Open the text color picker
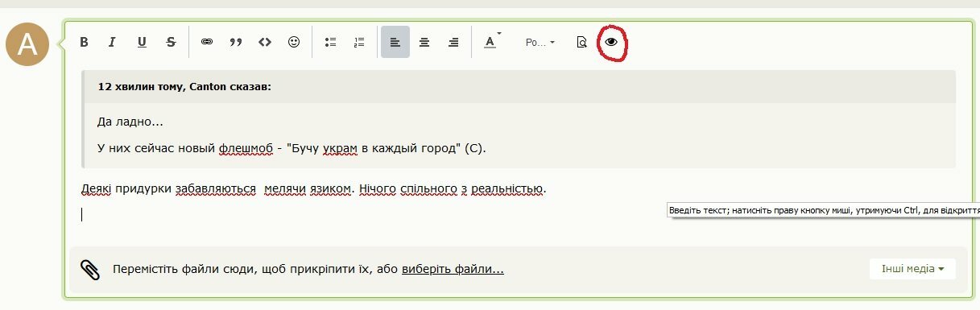 click(x=491, y=43)
